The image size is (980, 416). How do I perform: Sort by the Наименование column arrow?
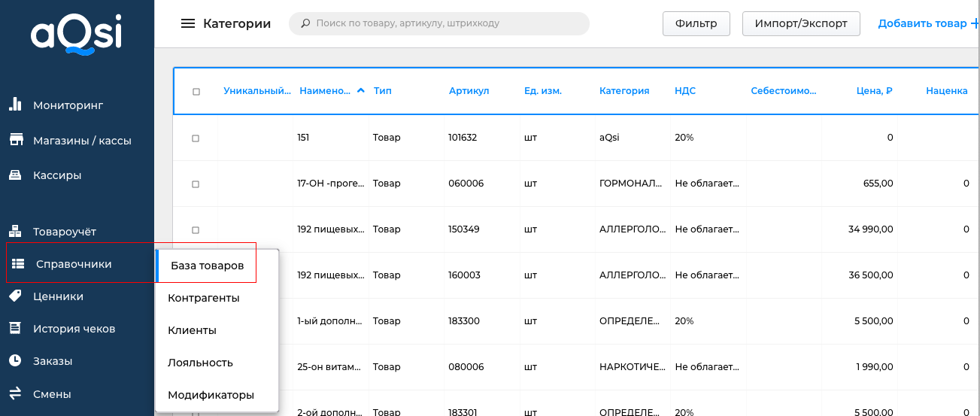pyautogui.click(x=361, y=90)
